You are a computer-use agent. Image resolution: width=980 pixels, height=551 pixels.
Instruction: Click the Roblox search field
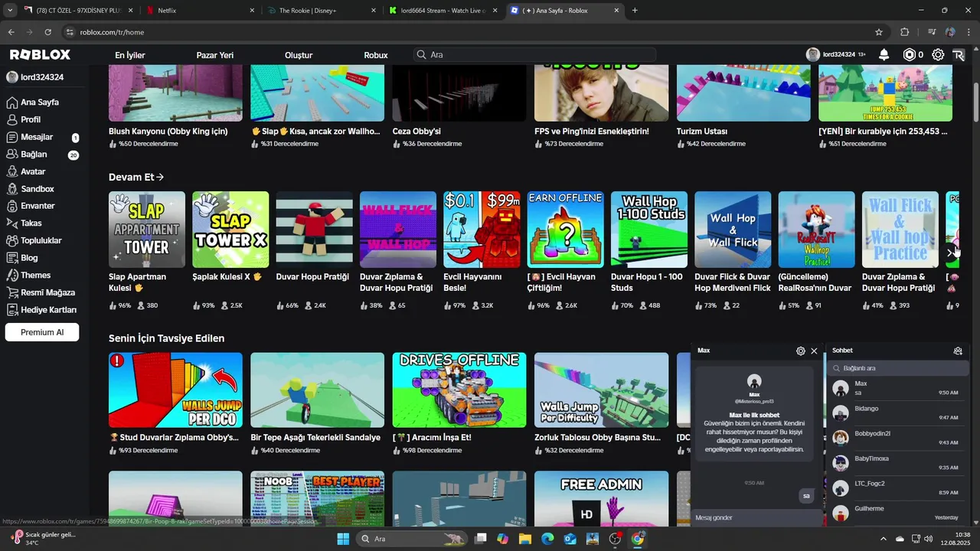534,55
